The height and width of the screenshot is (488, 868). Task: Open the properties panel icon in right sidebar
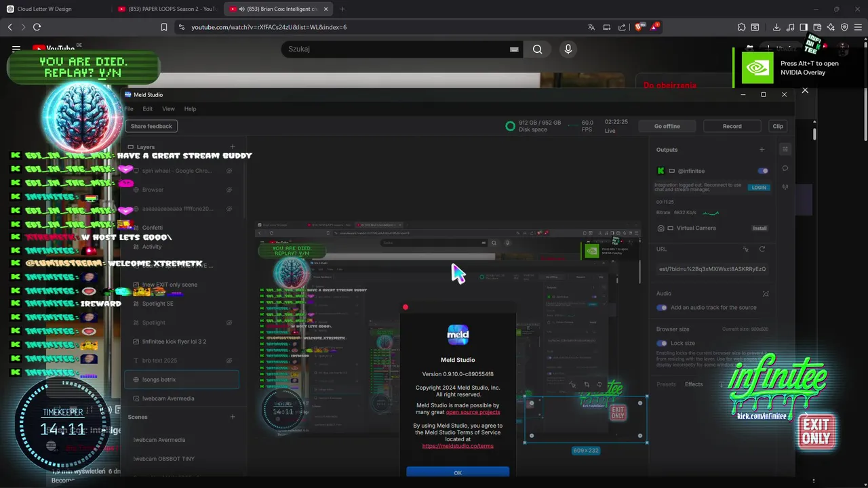tap(785, 150)
